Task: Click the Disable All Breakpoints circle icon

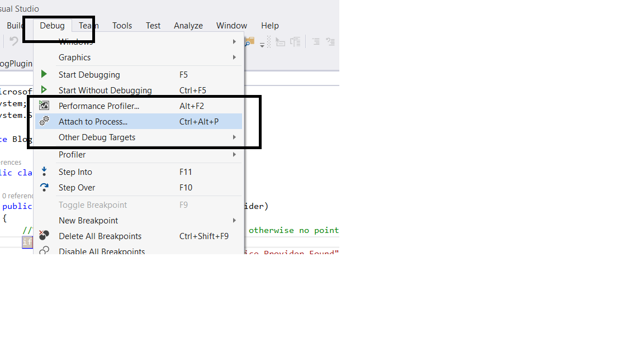Action: [44, 251]
